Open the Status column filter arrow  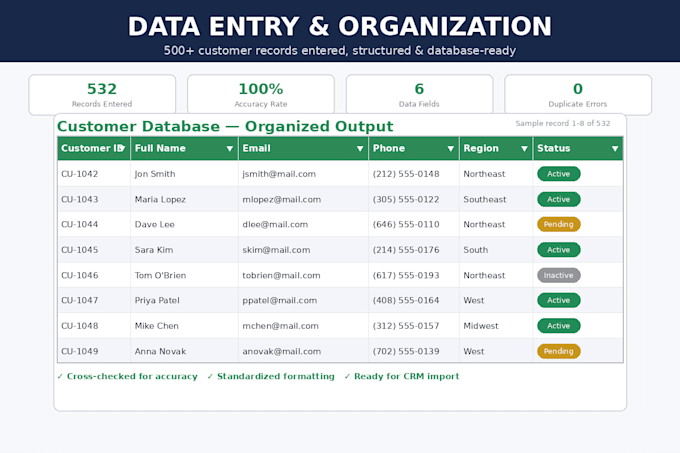tap(615, 149)
